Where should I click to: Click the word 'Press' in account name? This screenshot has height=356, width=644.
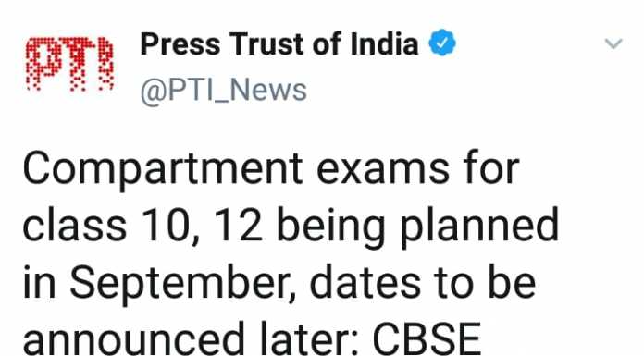click(x=180, y=43)
